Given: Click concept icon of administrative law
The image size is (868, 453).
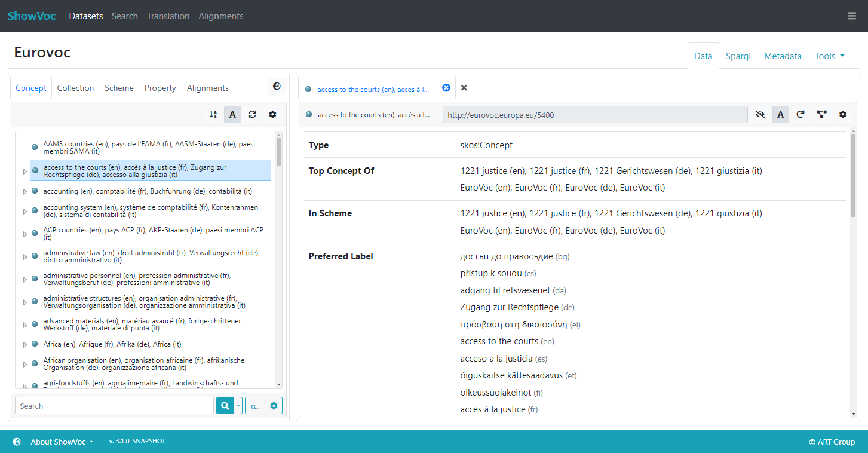Looking at the screenshot, I should [35, 256].
